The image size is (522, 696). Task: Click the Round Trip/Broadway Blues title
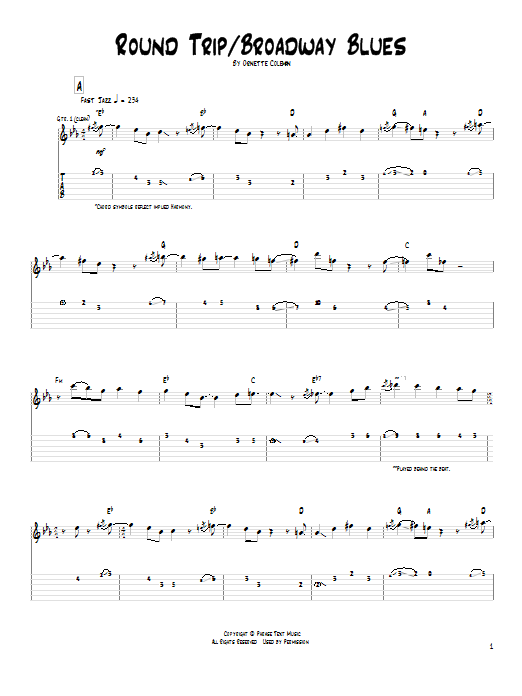[261, 45]
